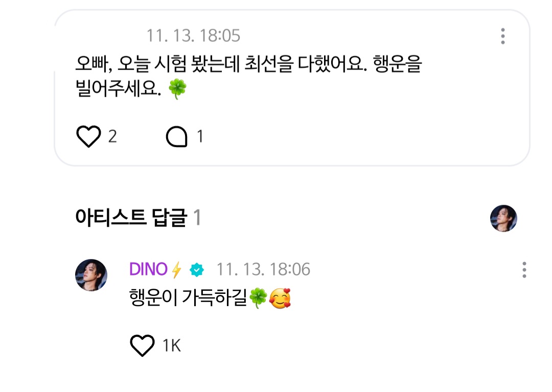The width and height of the screenshot is (552, 392).
Task: Open DINO's profile picture beside the reply
Action: pos(91,275)
